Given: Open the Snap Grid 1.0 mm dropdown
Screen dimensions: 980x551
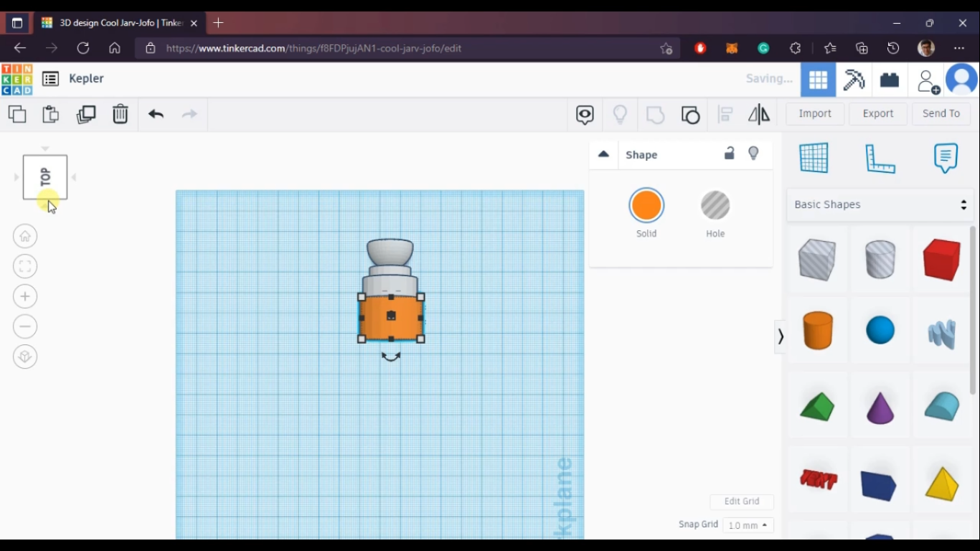Looking at the screenshot, I should click(x=748, y=525).
